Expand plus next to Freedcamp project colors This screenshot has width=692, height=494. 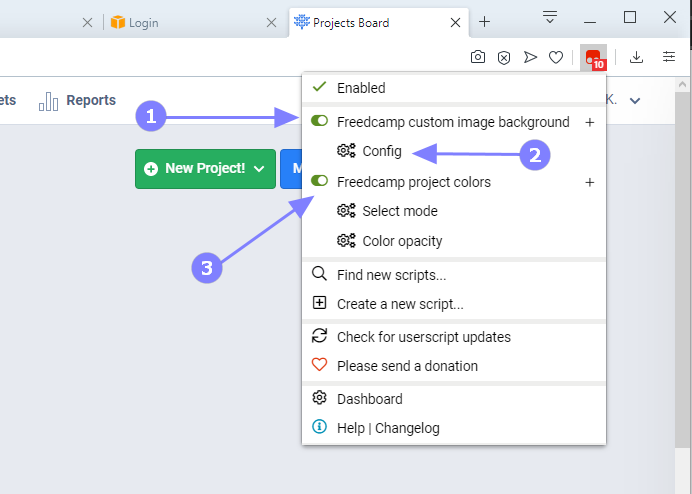pyautogui.click(x=590, y=182)
